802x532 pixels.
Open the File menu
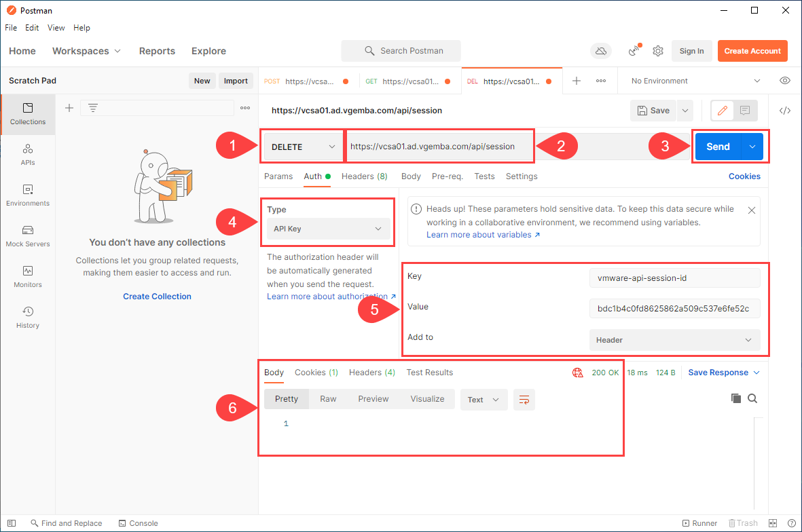coord(11,28)
